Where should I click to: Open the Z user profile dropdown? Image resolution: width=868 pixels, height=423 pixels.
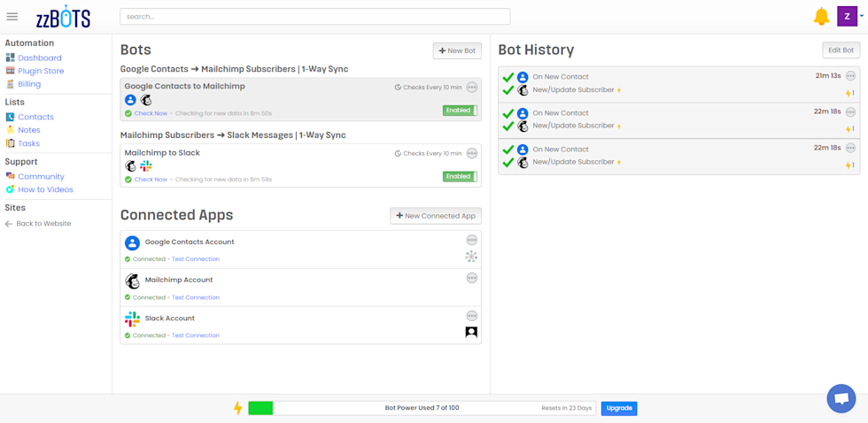(850, 16)
